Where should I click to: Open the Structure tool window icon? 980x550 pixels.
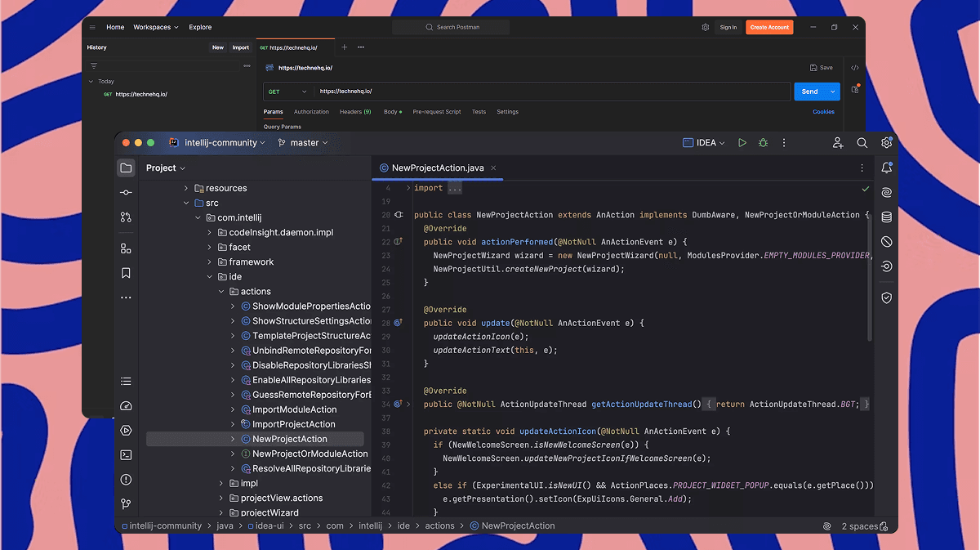click(126, 248)
